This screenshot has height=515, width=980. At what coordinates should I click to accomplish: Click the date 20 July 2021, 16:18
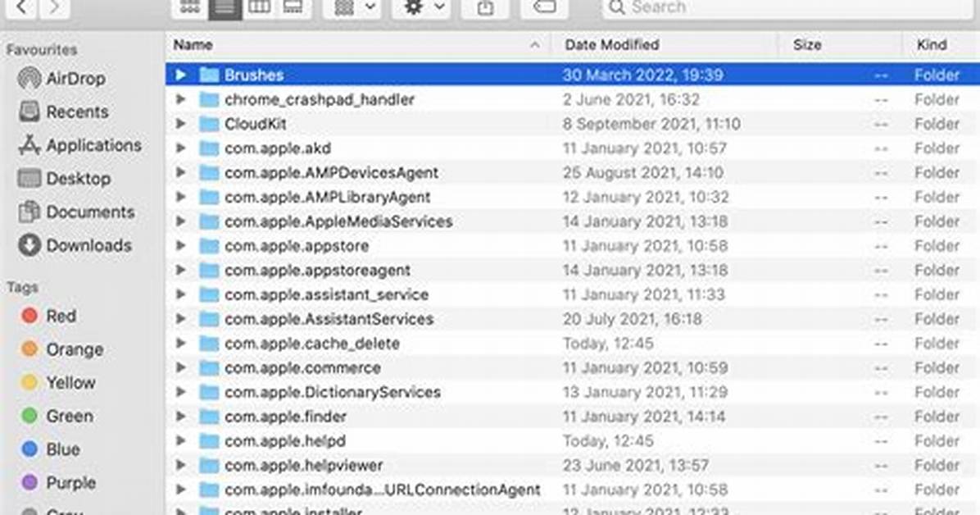(632, 319)
